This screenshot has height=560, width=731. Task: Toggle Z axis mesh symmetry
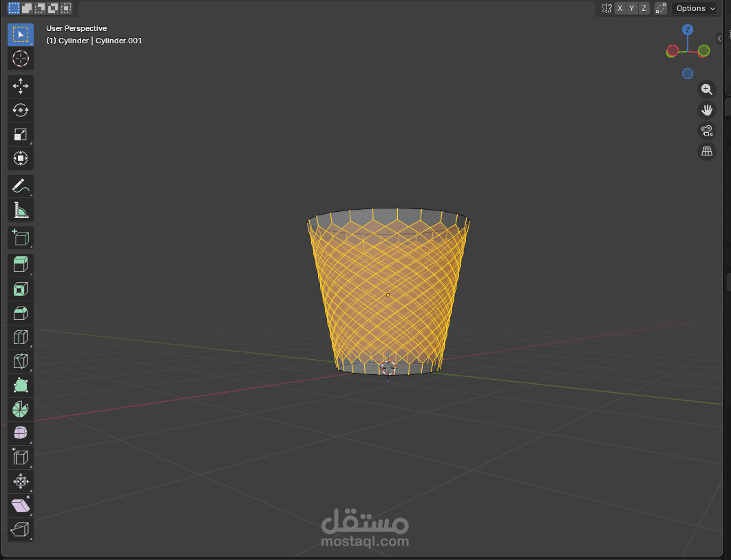click(644, 8)
